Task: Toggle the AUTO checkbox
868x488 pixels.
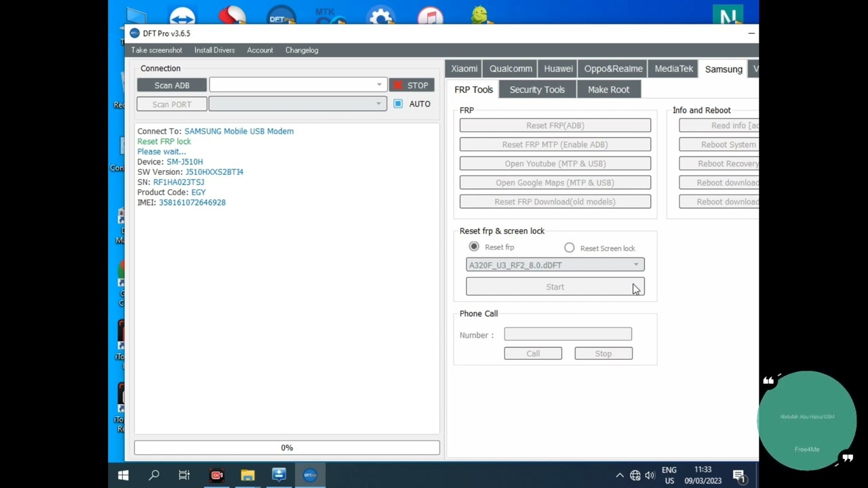Action: 398,104
